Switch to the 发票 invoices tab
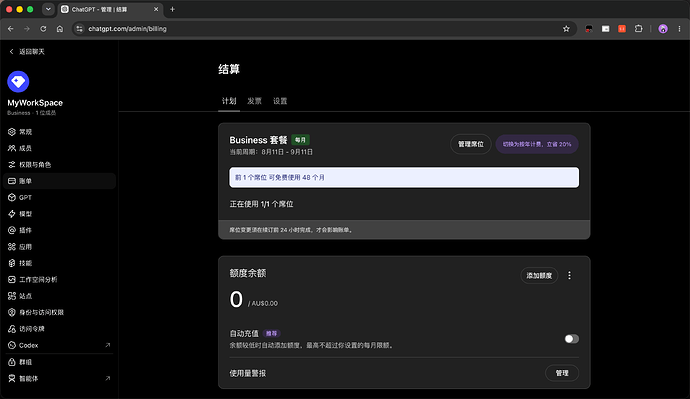Screen dimensions: 690x399 tap(254, 101)
